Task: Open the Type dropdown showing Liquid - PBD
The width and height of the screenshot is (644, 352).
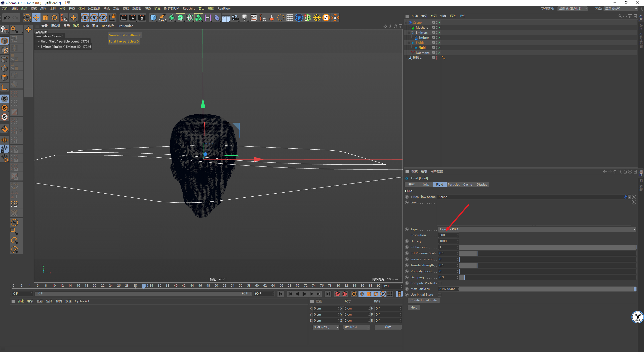Action: (x=537, y=229)
